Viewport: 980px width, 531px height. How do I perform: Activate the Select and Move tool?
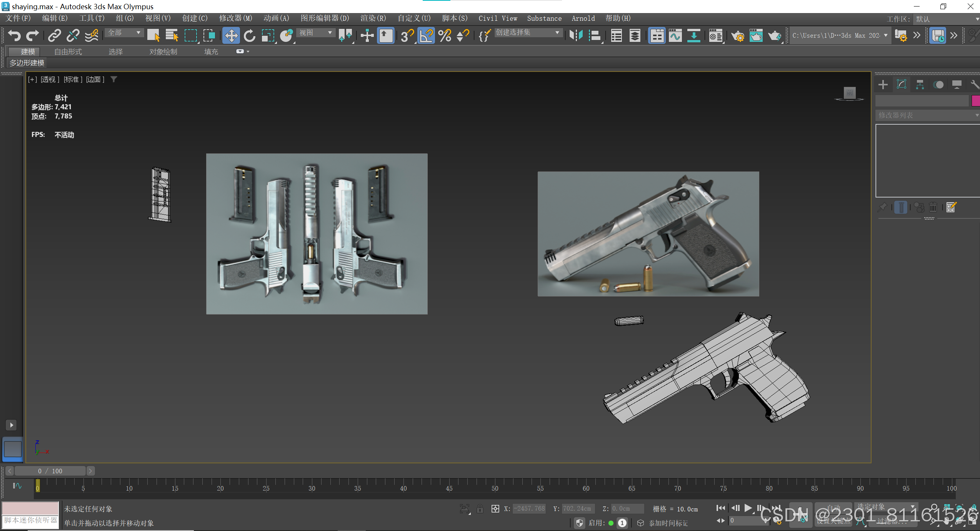coord(231,36)
